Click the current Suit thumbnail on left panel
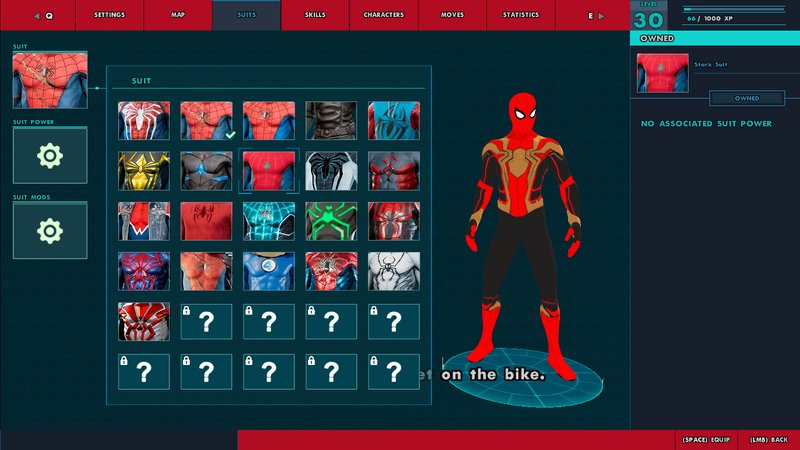The image size is (800, 450). point(50,80)
